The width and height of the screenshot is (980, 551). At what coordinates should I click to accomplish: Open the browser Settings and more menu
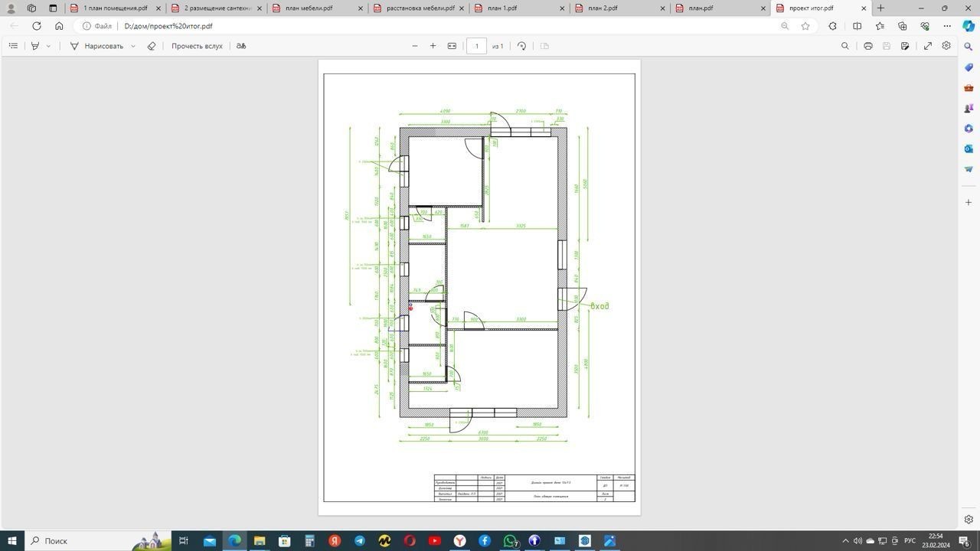[947, 26]
